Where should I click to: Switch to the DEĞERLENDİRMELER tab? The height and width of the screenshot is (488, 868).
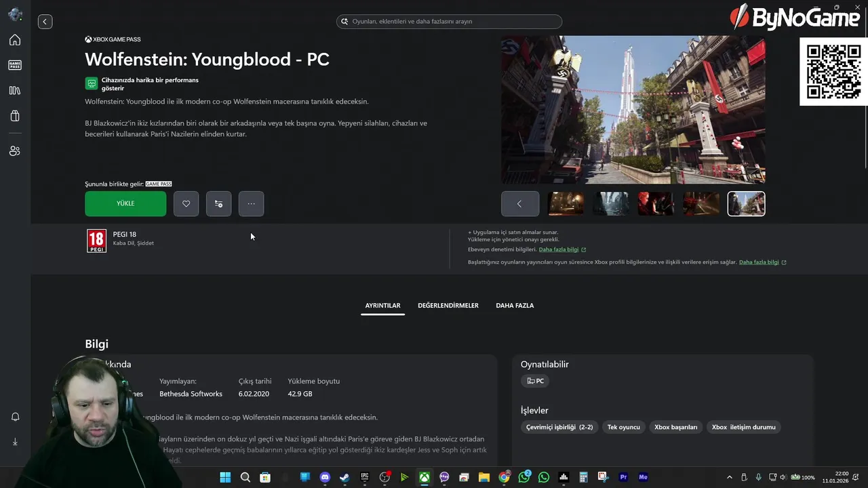pos(448,306)
